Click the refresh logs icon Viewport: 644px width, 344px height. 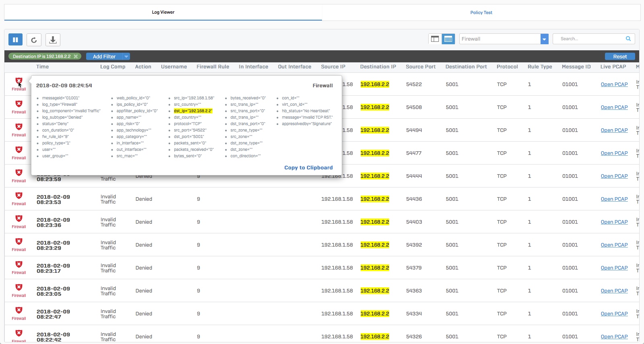34,39
